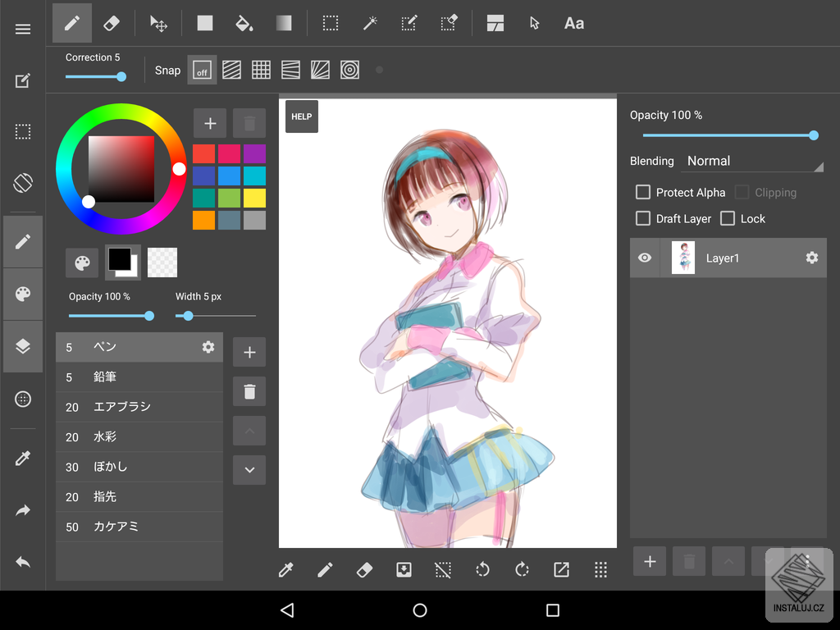Image resolution: width=840 pixels, height=630 pixels.
Task: Add a new color swatch to palette
Action: [x=210, y=123]
